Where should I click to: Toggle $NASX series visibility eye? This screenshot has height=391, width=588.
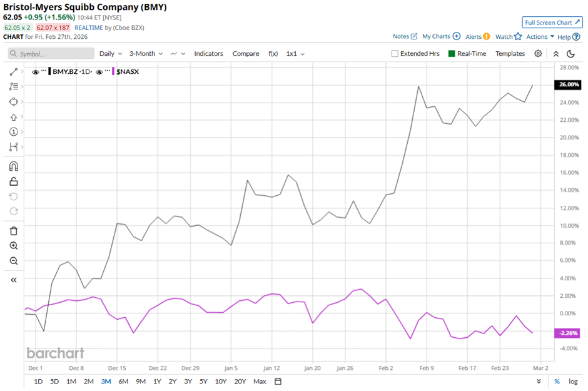coord(99,72)
